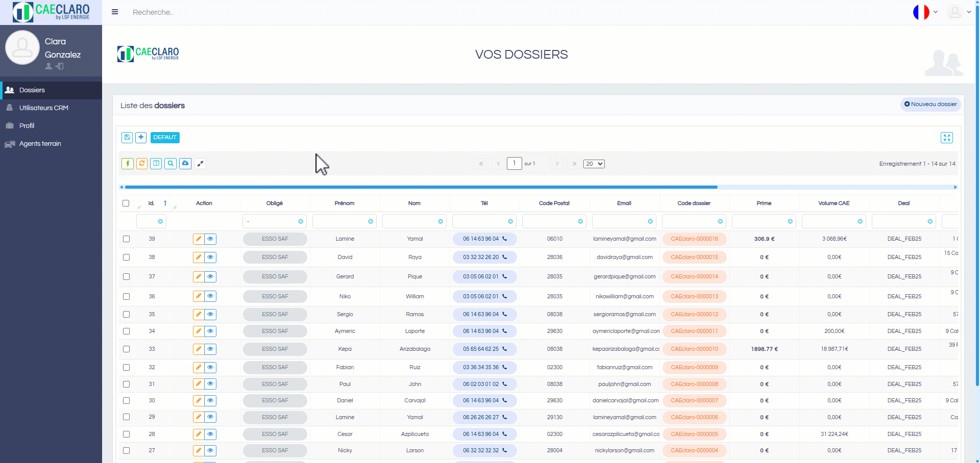Select the save view floppy disk icon
The height and width of the screenshot is (463, 980).
(x=127, y=138)
